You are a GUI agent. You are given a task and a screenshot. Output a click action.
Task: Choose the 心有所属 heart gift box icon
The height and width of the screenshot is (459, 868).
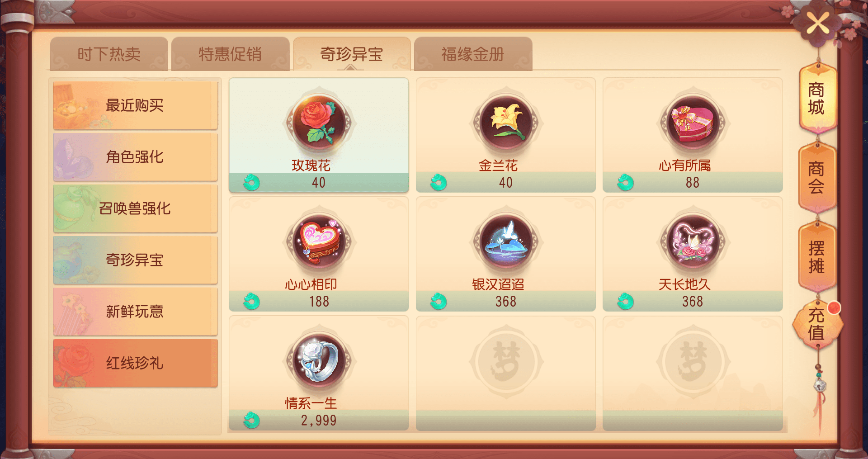click(693, 123)
